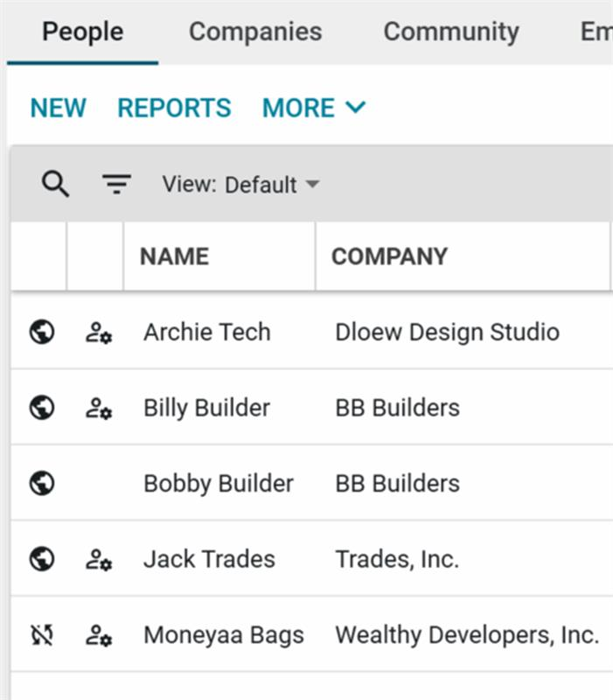Expand the MORE dropdown menu
This screenshot has height=700, width=613.
[314, 108]
